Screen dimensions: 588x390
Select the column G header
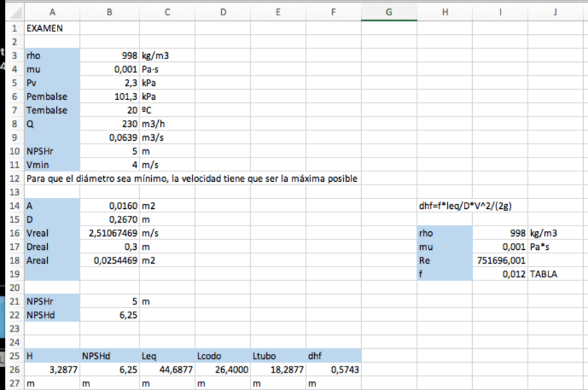[x=388, y=12]
